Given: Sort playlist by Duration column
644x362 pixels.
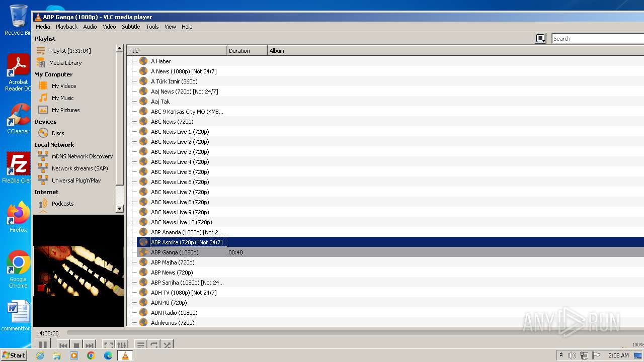Looking at the screenshot, I should coord(247,51).
